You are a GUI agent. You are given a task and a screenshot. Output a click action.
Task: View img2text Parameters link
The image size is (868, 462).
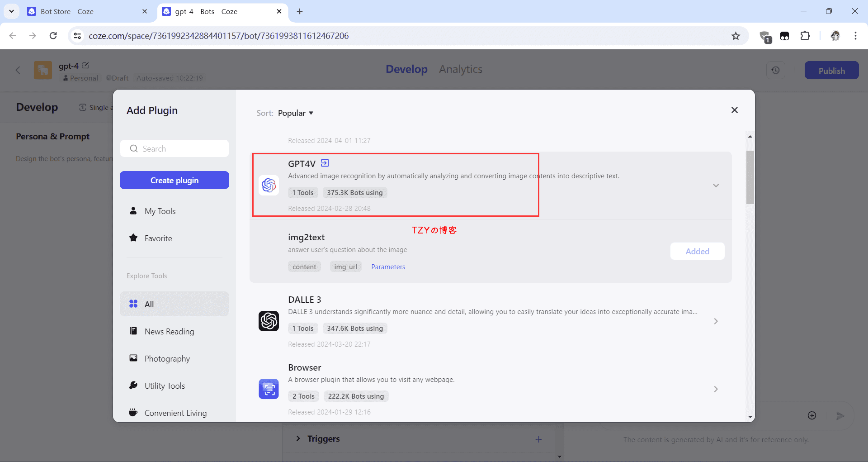click(x=388, y=267)
